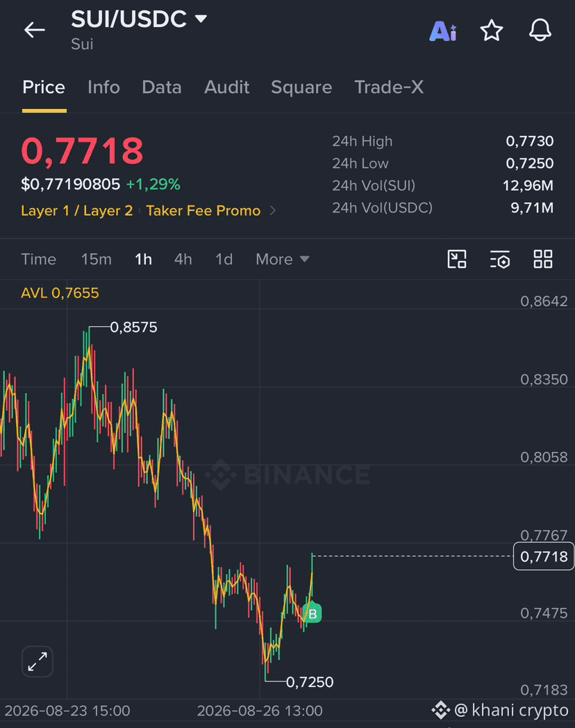Open the Taker Fee Promo link

click(x=203, y=211)
